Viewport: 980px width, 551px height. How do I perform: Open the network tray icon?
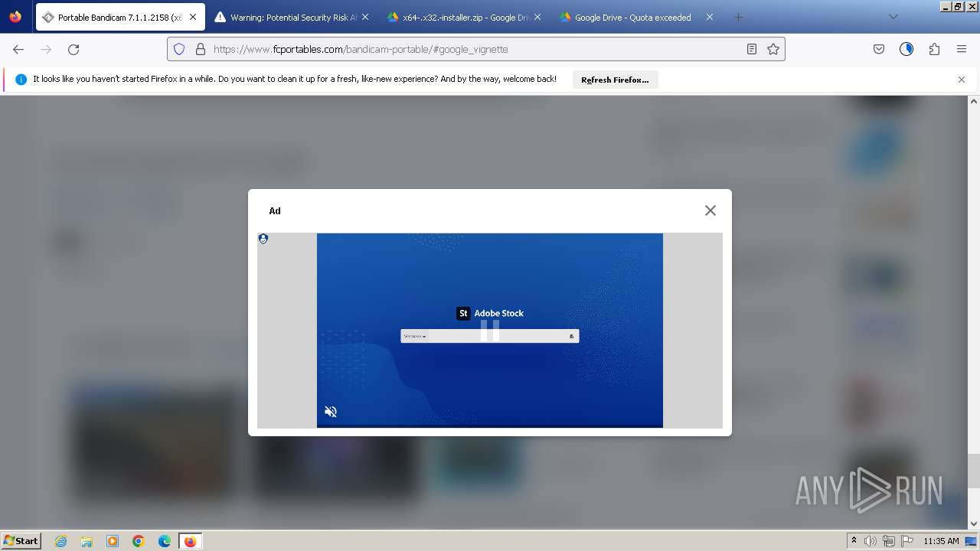(889, 541)
